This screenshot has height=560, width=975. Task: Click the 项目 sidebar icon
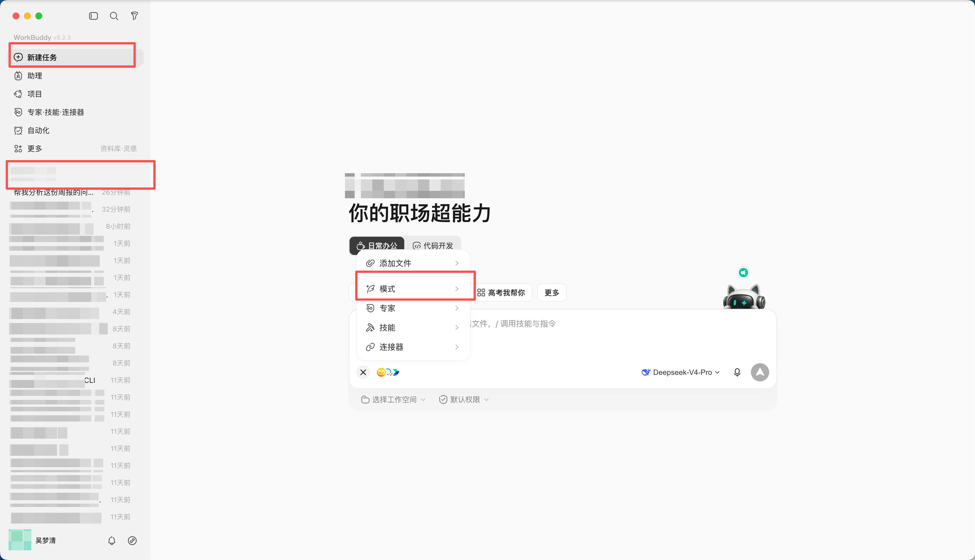(18, 94)
